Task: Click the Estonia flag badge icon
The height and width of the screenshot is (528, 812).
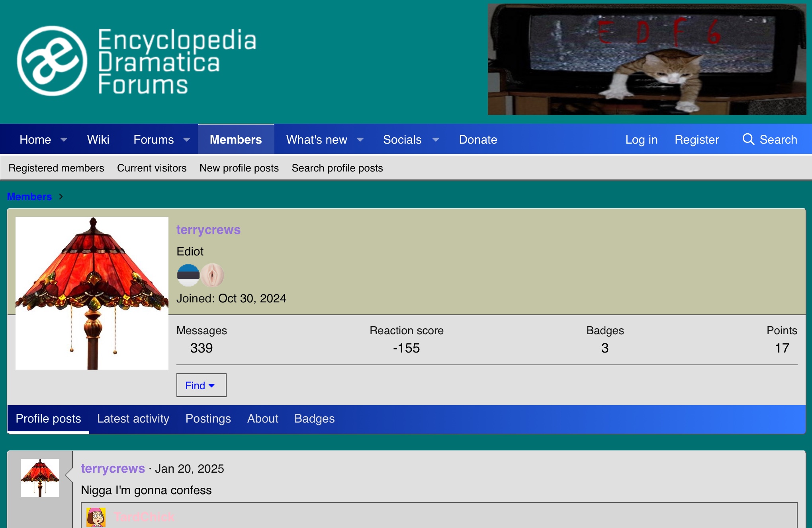Action: 188,275
